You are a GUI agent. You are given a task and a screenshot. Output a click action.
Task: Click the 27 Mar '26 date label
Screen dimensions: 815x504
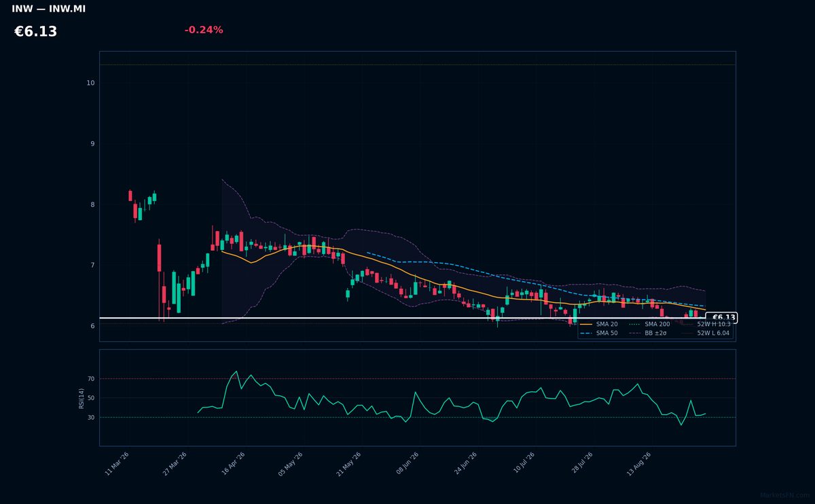coord(175,464)
